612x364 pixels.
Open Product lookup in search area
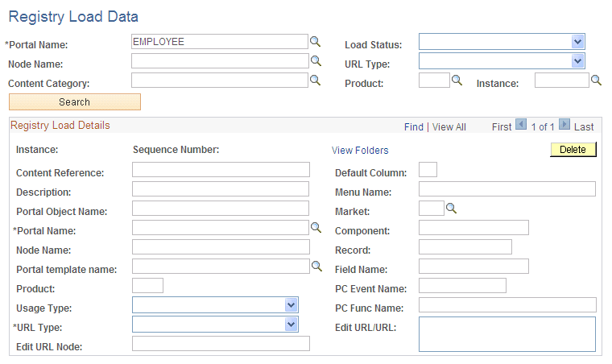coord(457,80)
